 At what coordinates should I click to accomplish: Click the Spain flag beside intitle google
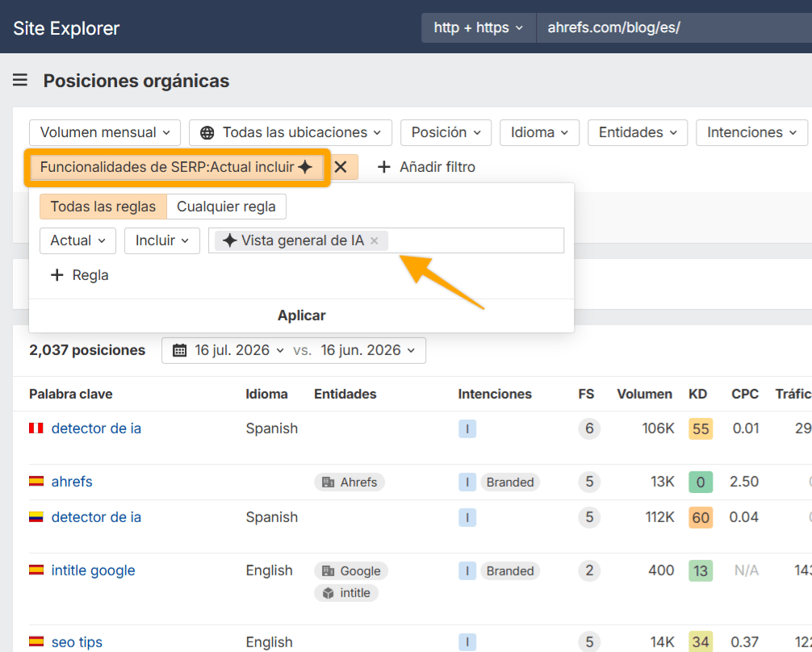(36, 570)
